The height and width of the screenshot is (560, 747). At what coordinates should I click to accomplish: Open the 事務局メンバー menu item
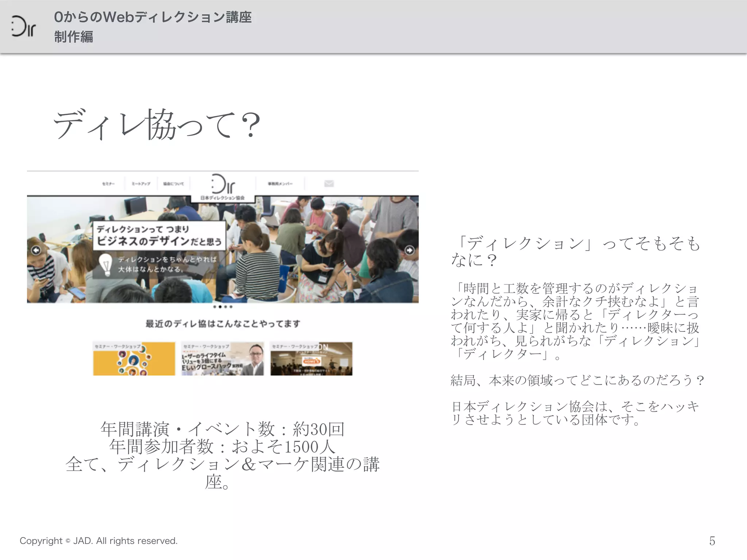click(280, 184)
